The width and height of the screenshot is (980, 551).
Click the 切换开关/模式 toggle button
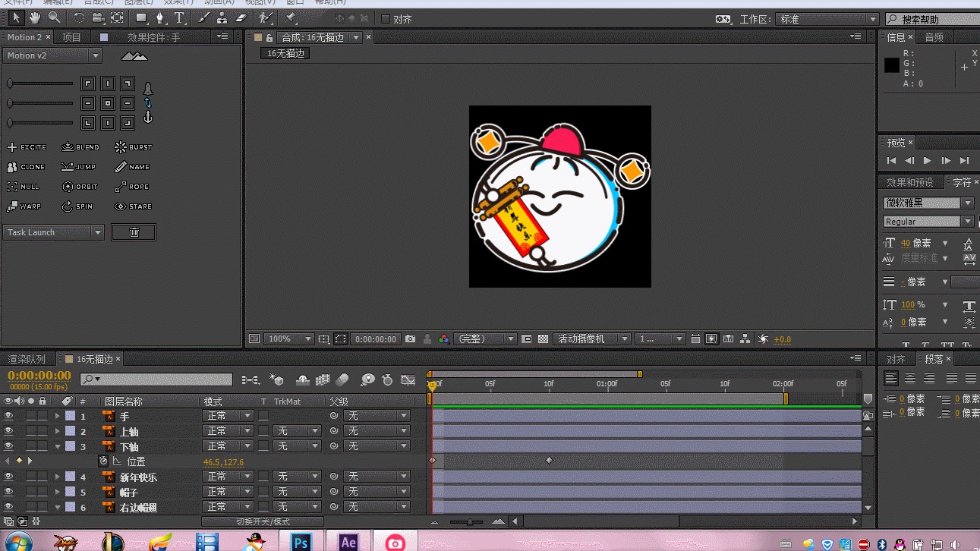tap(263, 521)
